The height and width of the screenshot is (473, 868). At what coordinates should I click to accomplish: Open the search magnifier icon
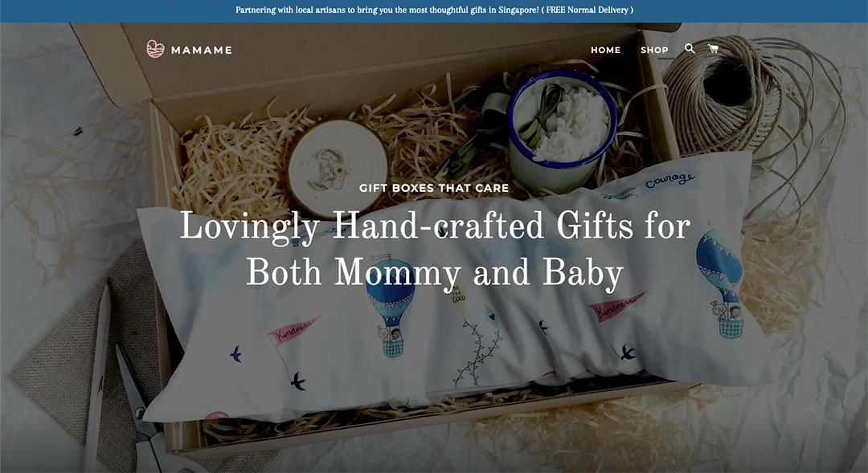pyautogui.click(x=690, y=49)
